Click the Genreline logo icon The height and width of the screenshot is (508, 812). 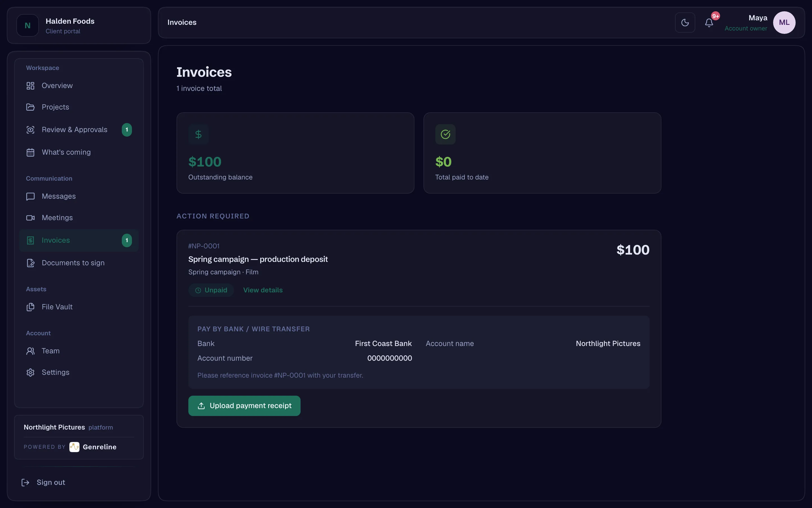[74, 447]
